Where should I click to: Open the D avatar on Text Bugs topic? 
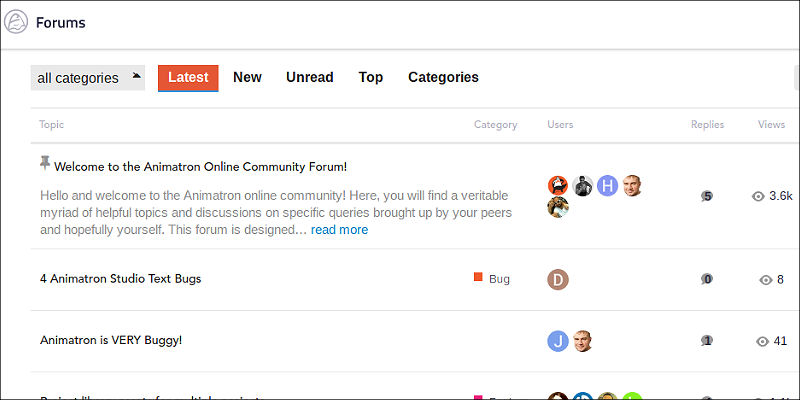click(x=558, y=280)
